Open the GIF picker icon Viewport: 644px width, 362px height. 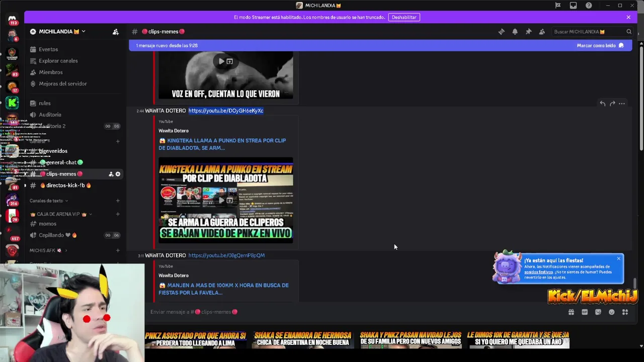[585, 312]
